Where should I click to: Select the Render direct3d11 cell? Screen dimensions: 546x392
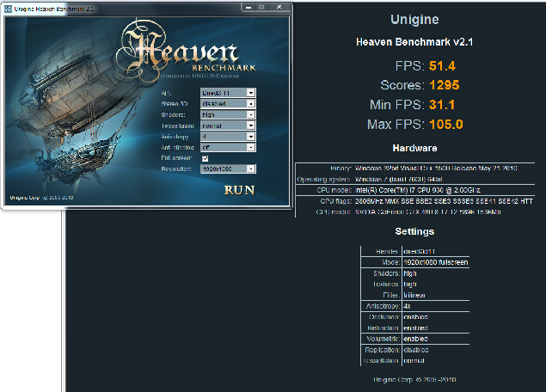(436, 251)
